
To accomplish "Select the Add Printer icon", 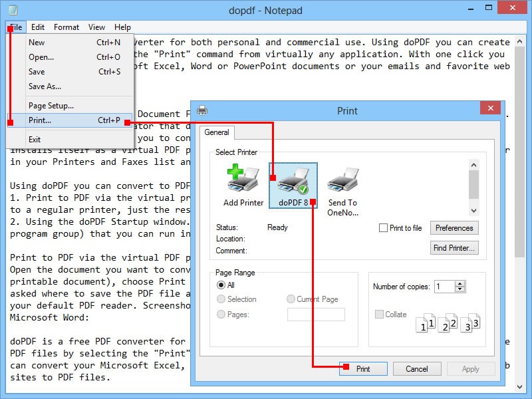I will coord(243,186).
